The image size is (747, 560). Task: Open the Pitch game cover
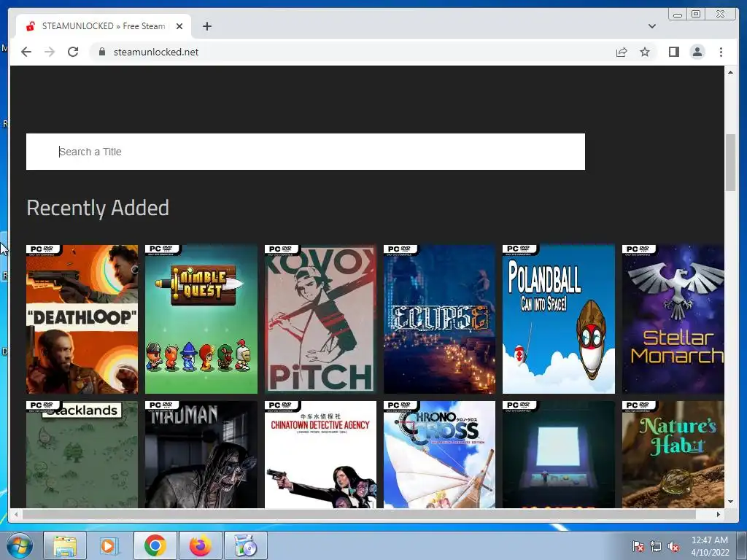tap(320, 319)
